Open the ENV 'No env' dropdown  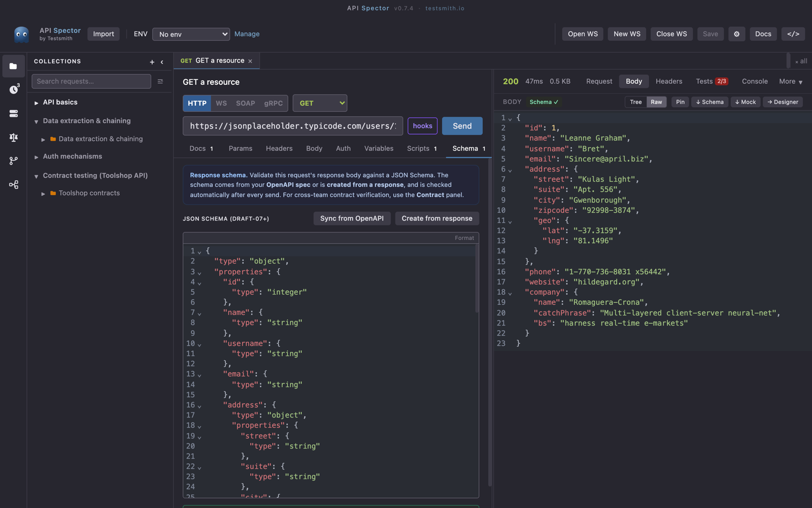pyautogui.click(x=191, y=34)
